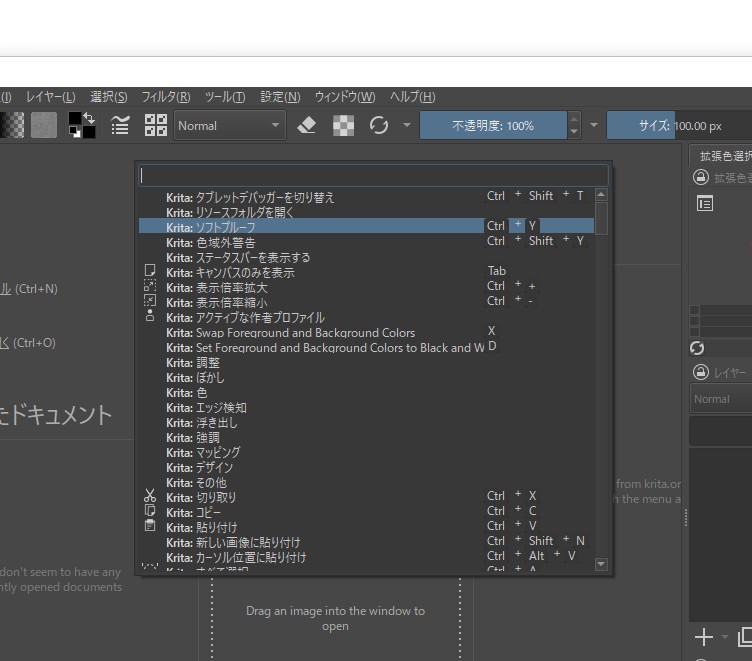Click the 不透明度 100% opacity slider
752x661 pixels.
[493, 126]
